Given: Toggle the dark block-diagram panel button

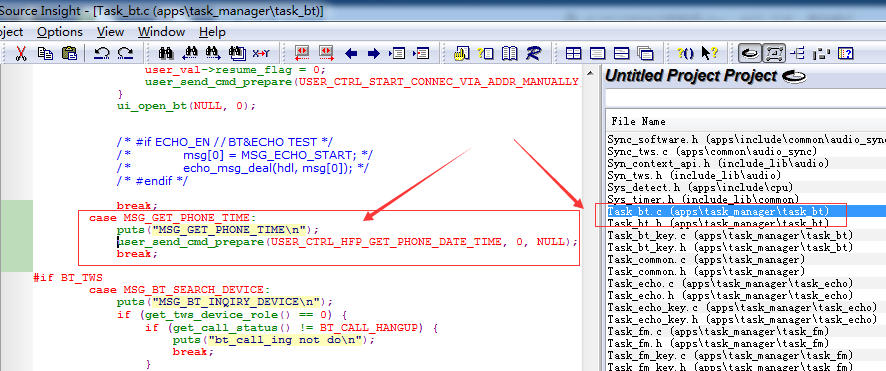Looking at the screenshot, I should [x=822, y=54].
